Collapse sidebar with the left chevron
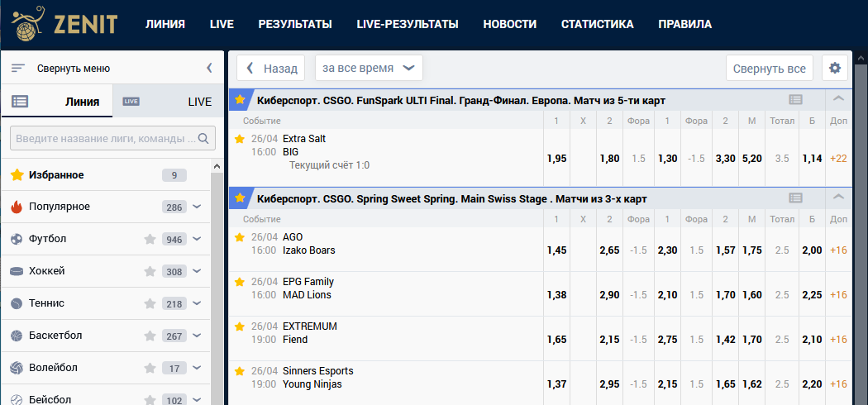868x405 pixels. pos(209,68)
